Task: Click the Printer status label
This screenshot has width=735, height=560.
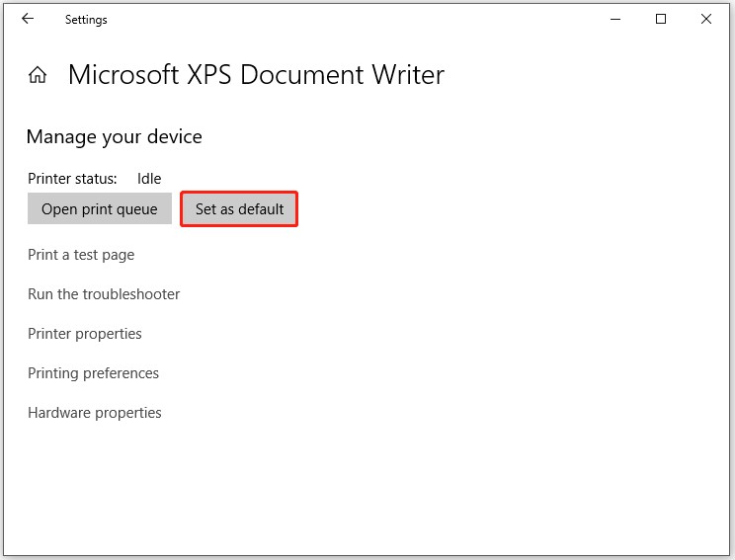Action: [72, 179]
